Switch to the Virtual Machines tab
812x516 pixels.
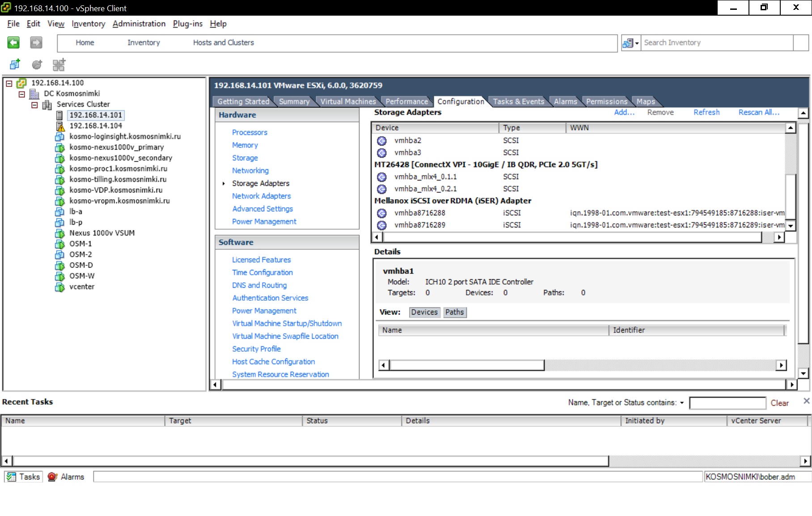click(x=348, y=101)
